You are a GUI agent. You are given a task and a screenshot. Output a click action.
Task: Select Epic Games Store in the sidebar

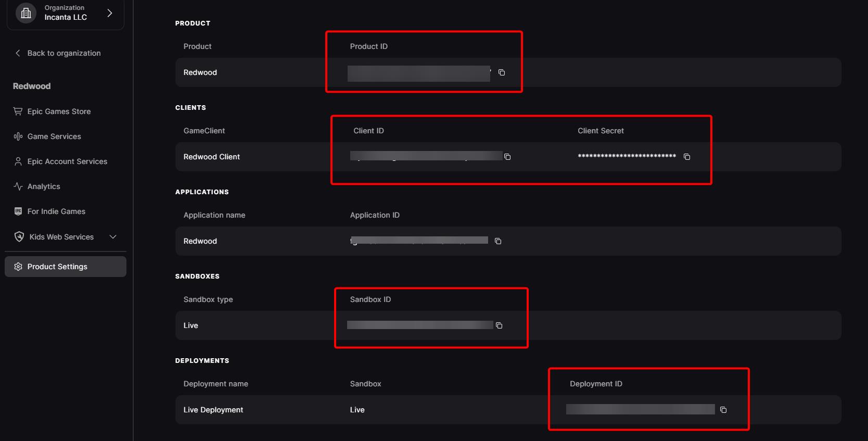tap(59, 111)
